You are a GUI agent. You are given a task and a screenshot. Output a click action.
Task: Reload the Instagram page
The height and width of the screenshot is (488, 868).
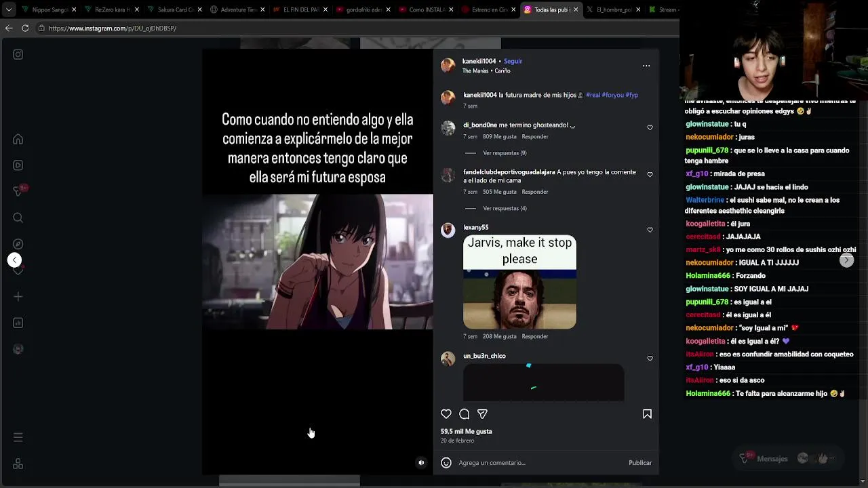pos(25,28)
